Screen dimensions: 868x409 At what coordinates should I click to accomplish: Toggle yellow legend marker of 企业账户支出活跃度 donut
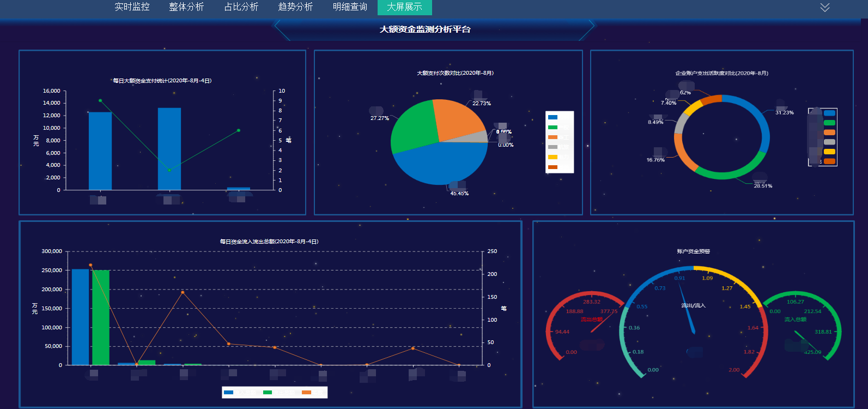pyautogui.click(x=829, y=152)
